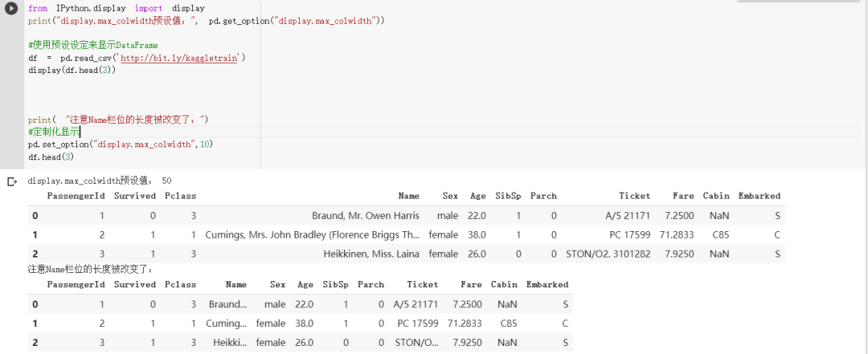Screen dimensions: 868x354
Task: Click the pd.set_option code line
Action: point(121,144)
